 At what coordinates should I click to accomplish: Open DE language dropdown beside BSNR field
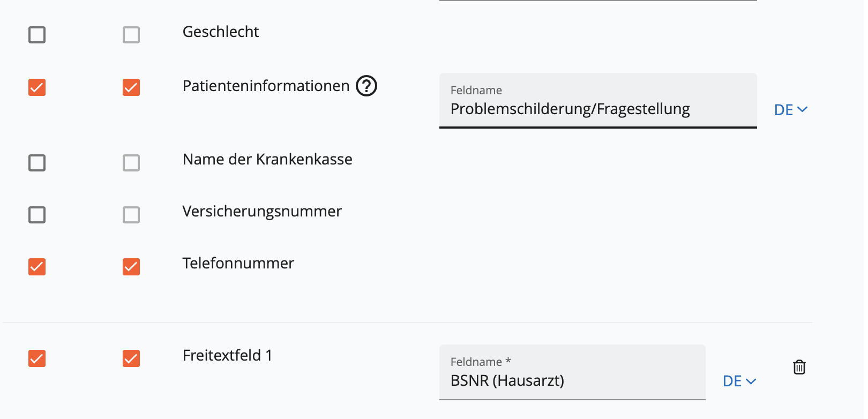pyautogui.click(x=739, y=381)
